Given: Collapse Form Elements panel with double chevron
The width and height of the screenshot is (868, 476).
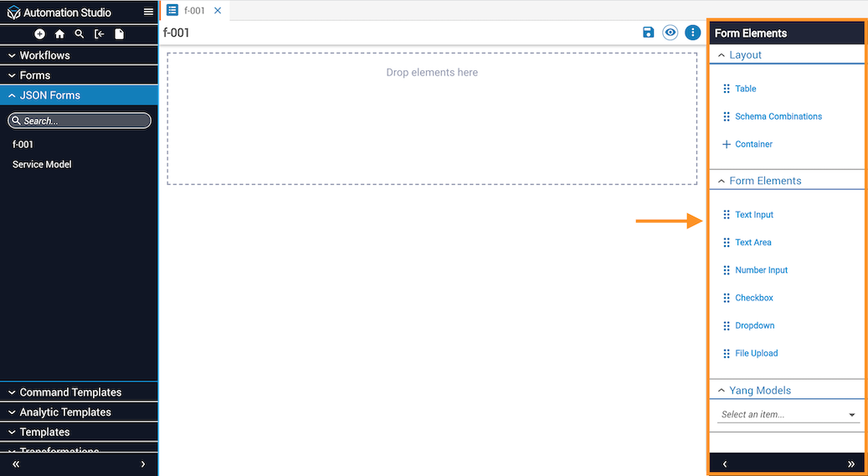Looking at the screenshot, I should (x=850, y=463).
